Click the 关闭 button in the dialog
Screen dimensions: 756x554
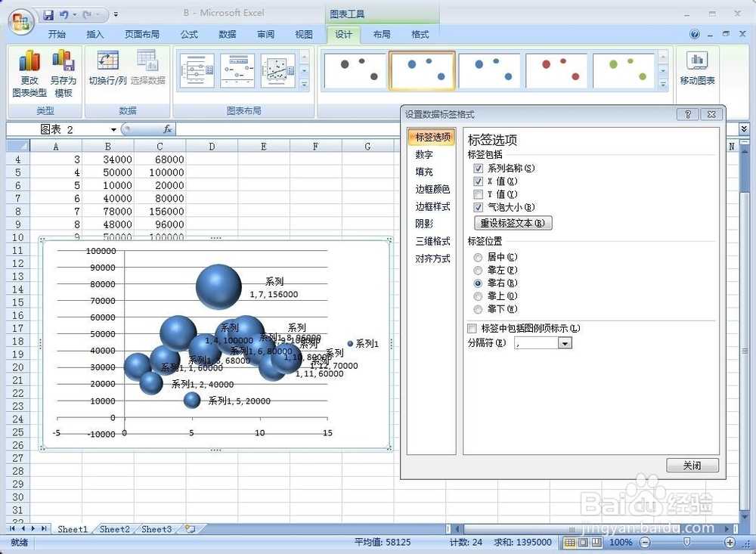click(x=692, y=466)
